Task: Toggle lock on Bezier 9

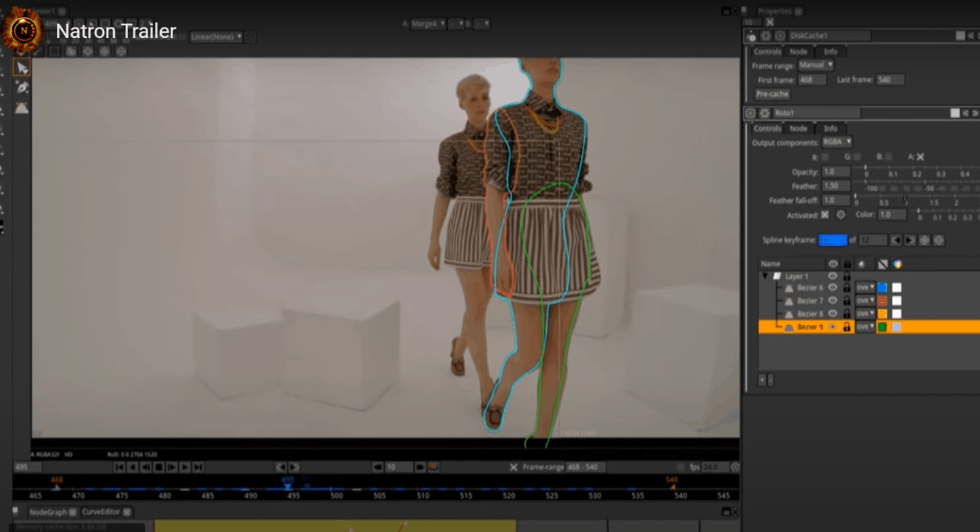Action: (x=847, y=326)
